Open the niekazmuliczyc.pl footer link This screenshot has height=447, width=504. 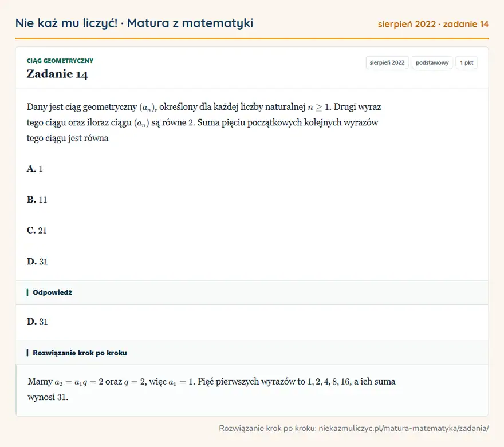point(404,428)
